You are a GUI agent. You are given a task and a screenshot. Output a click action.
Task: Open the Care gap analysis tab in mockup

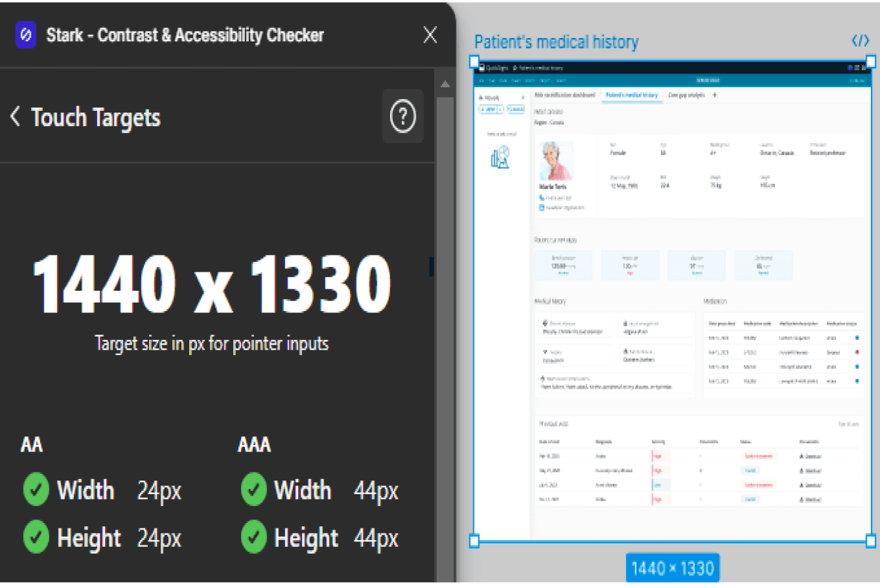point(686,95)
